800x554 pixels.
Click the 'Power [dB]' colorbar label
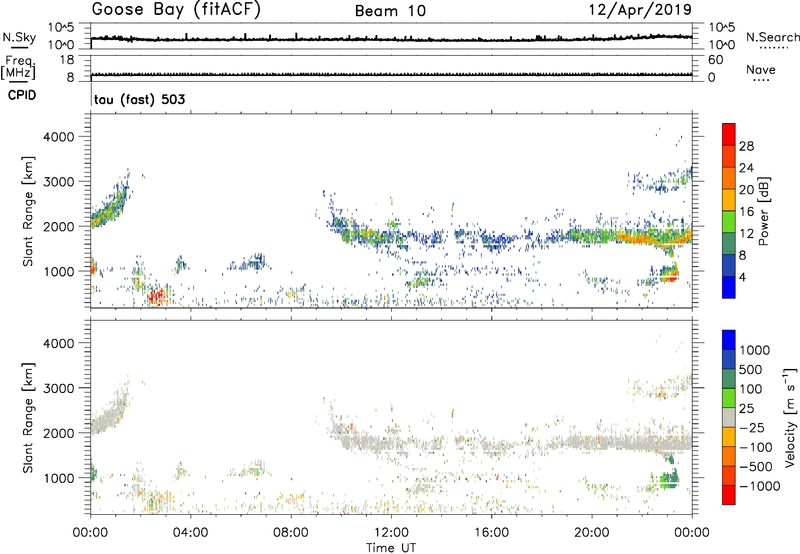[x=763, y=211]
